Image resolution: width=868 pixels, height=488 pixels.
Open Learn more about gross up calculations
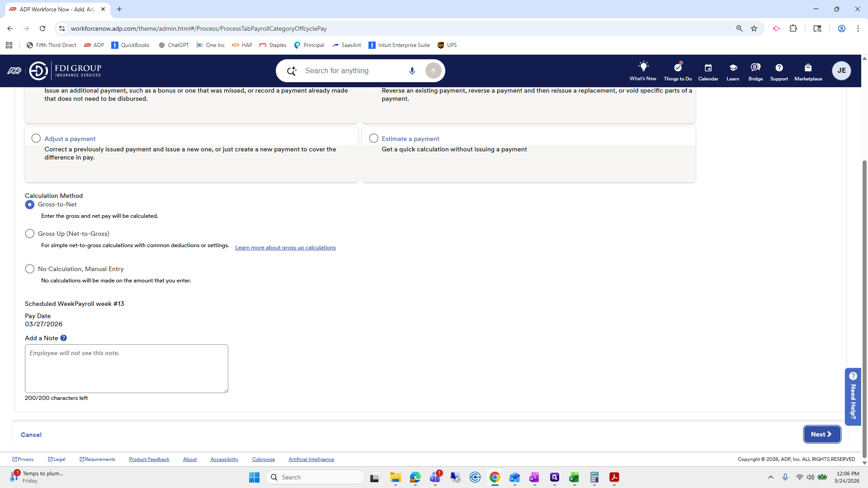285,248
